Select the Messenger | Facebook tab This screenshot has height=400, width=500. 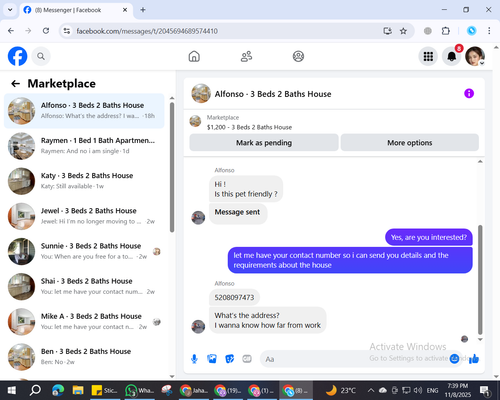[76, 10]
